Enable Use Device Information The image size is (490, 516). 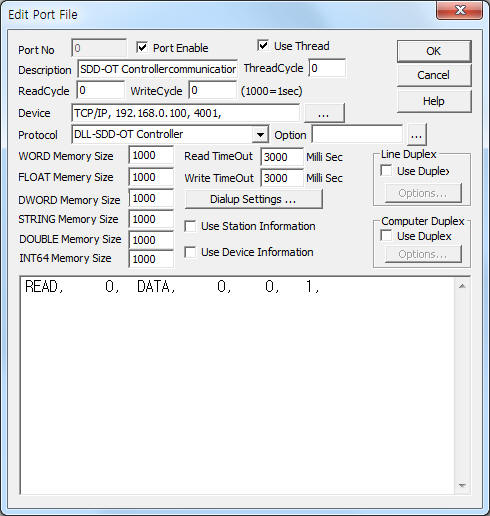tap(190, 252)
